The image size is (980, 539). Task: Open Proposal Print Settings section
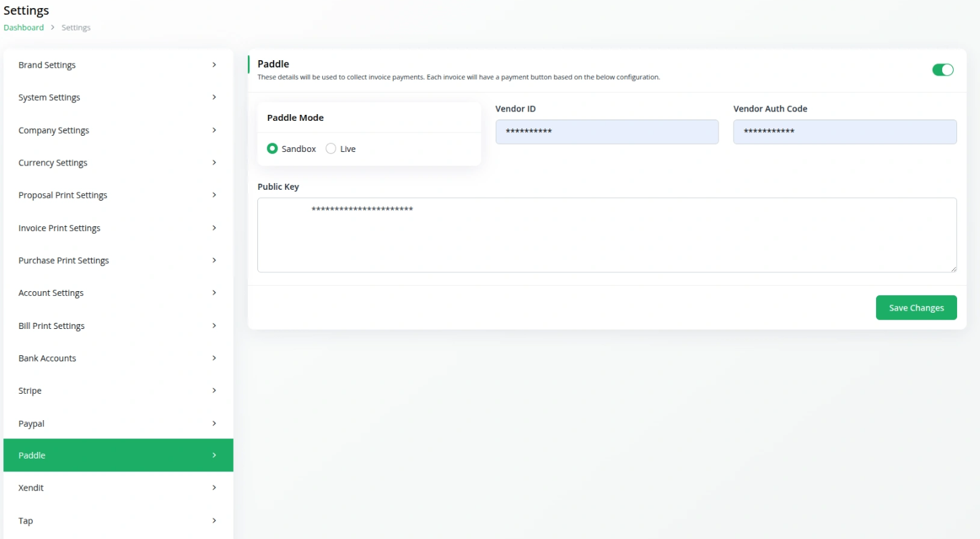(118, 195)
